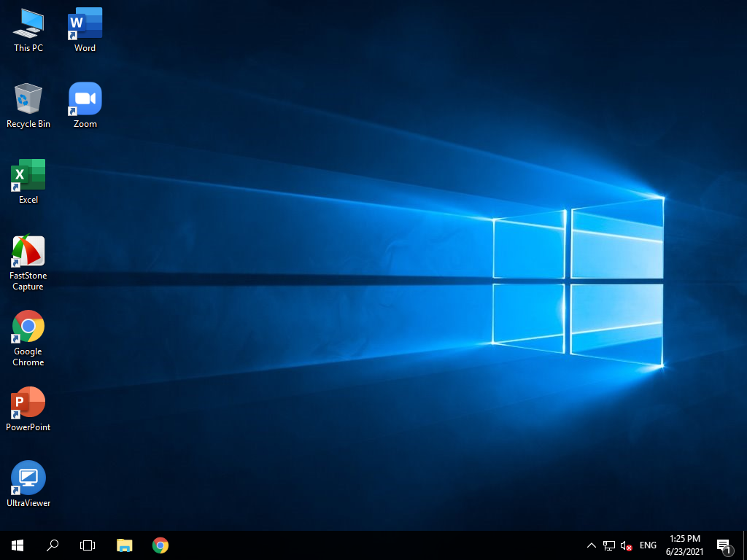747x560 pixels.
Task: Launch File Explorer from the taskbar
Action: [125, 545]
